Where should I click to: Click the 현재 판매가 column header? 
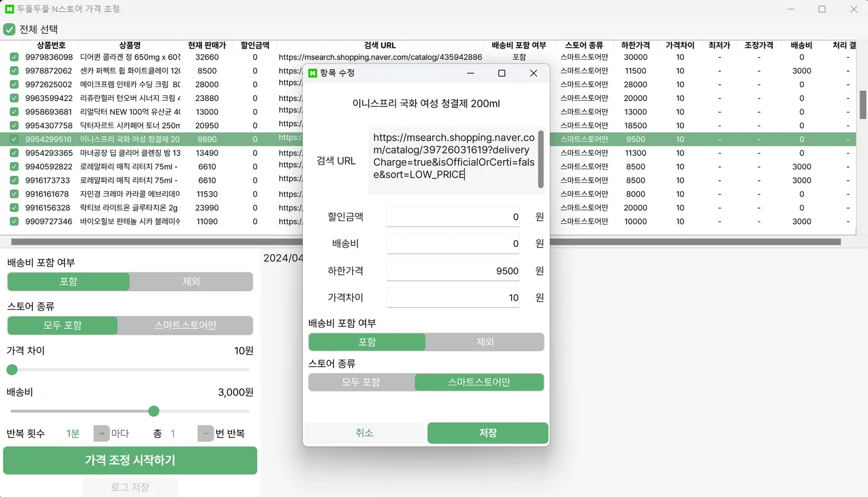(207, 46)
